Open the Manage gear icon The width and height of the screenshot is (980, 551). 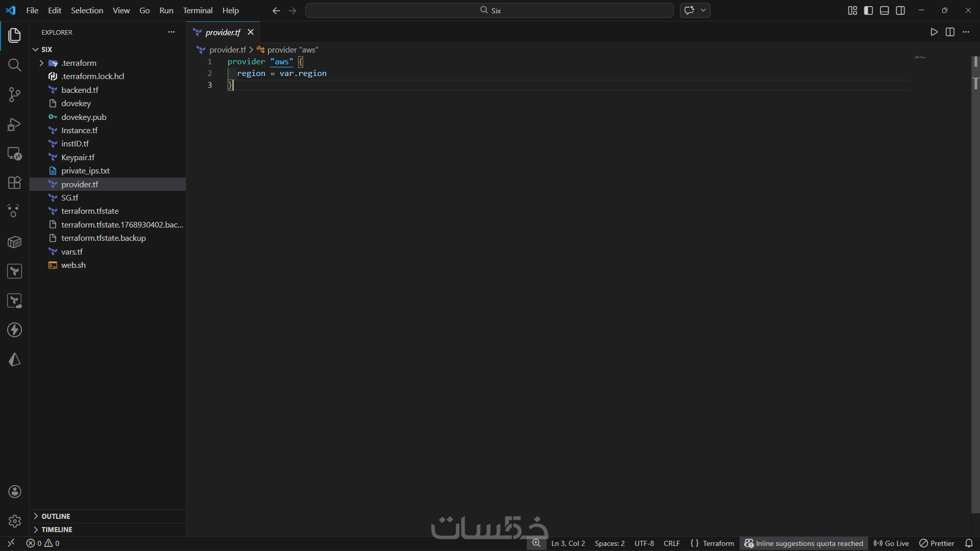pyautogui.click(x=14, y=521)
